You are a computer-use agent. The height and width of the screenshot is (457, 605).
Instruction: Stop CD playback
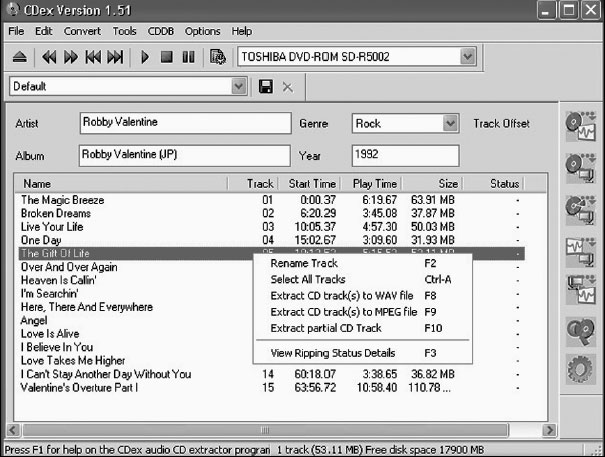tap(166, 57)
